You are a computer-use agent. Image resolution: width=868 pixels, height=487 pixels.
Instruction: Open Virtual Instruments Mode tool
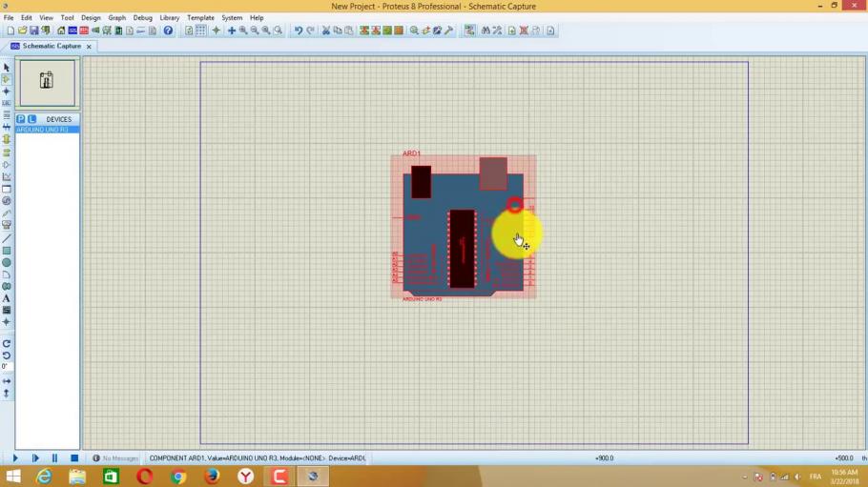tap(7, 225)
